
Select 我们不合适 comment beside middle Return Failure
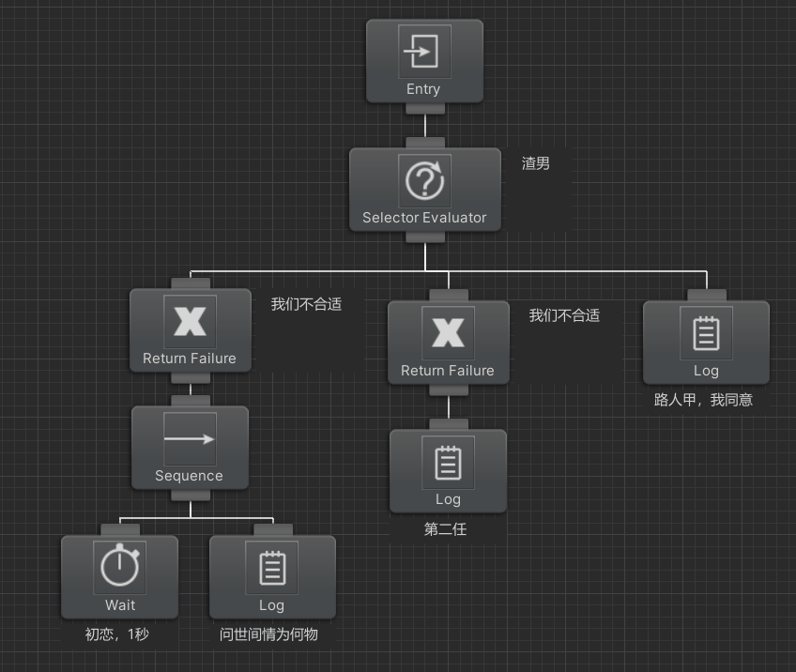563,315
